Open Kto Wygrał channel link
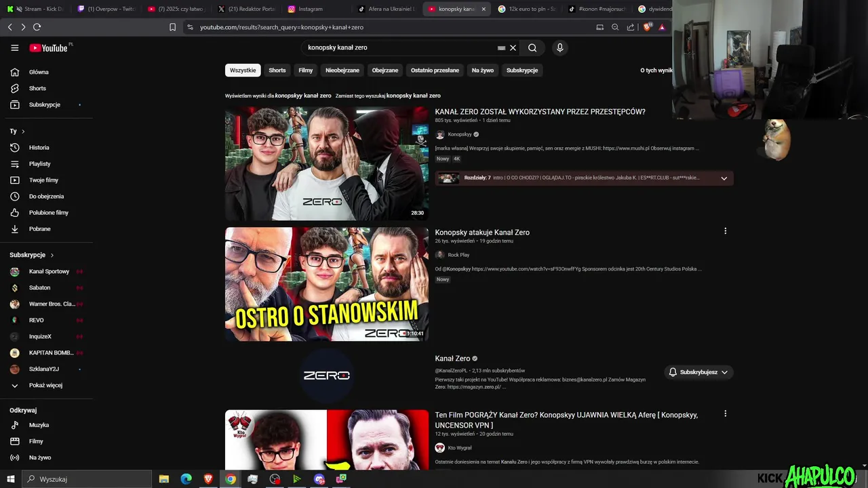The height and width of the screenshot is (488, 868). pos(460,448)
